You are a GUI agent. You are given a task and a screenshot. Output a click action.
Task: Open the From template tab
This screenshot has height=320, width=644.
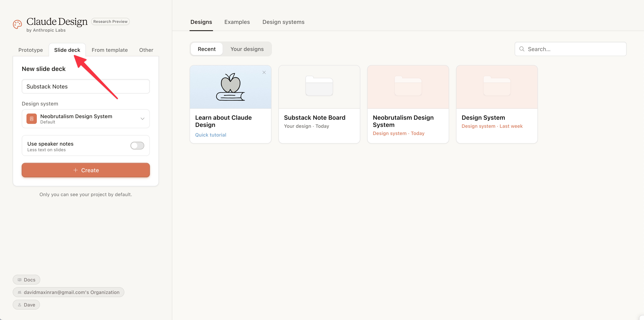coord(110,50)
